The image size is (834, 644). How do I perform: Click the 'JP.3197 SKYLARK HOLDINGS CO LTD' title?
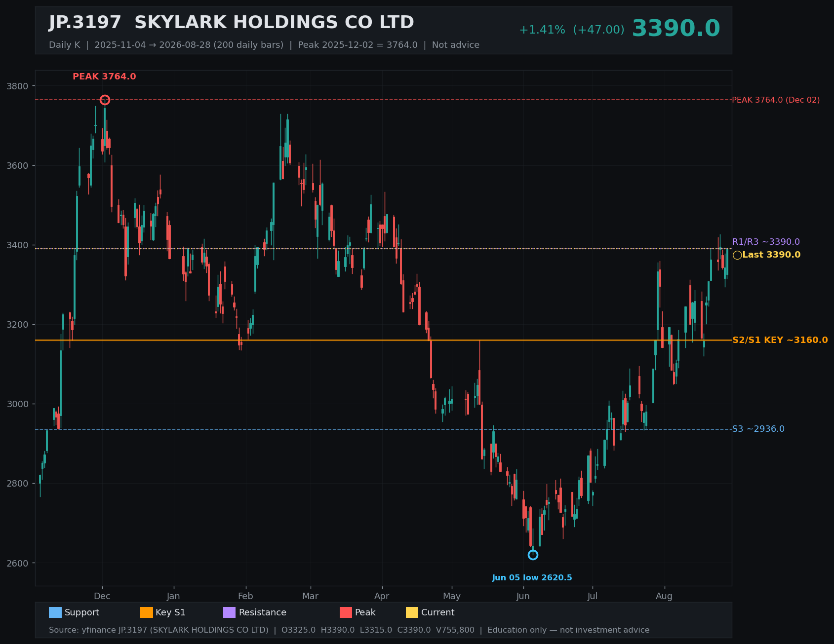[232, 23]
